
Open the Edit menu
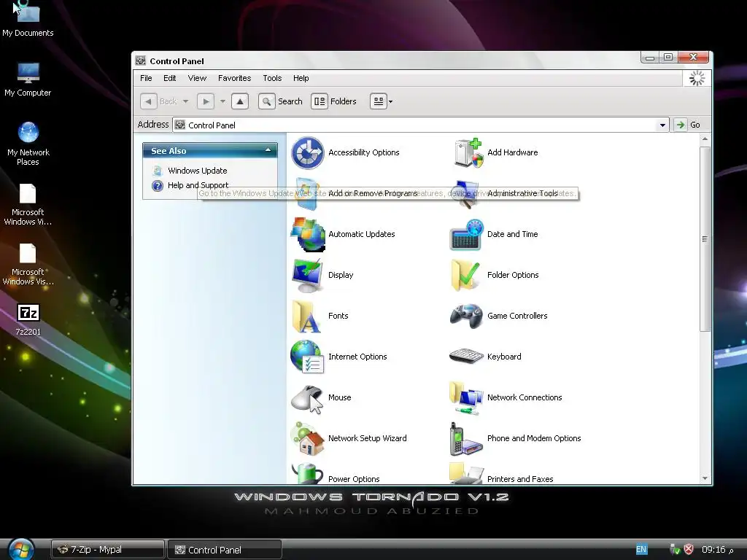[x=169, y=78]
